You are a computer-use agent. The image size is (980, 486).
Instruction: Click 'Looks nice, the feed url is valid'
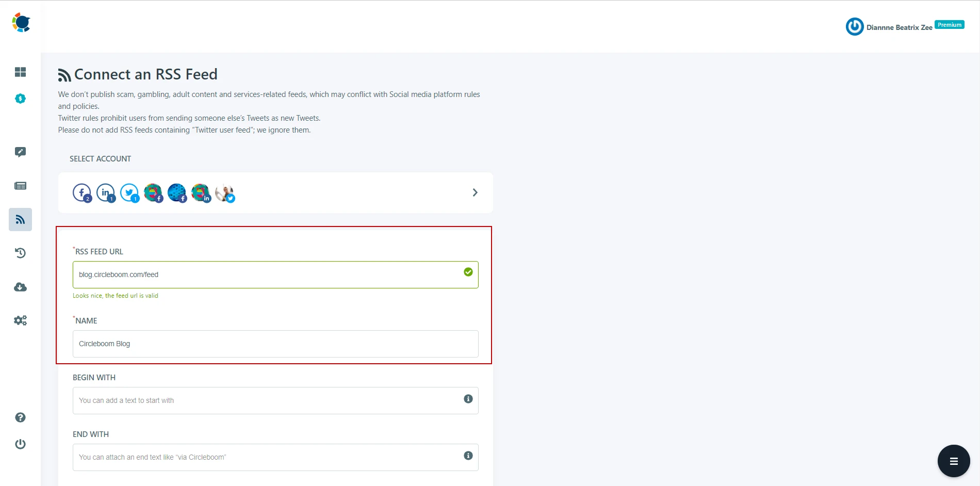click(116, 296)
